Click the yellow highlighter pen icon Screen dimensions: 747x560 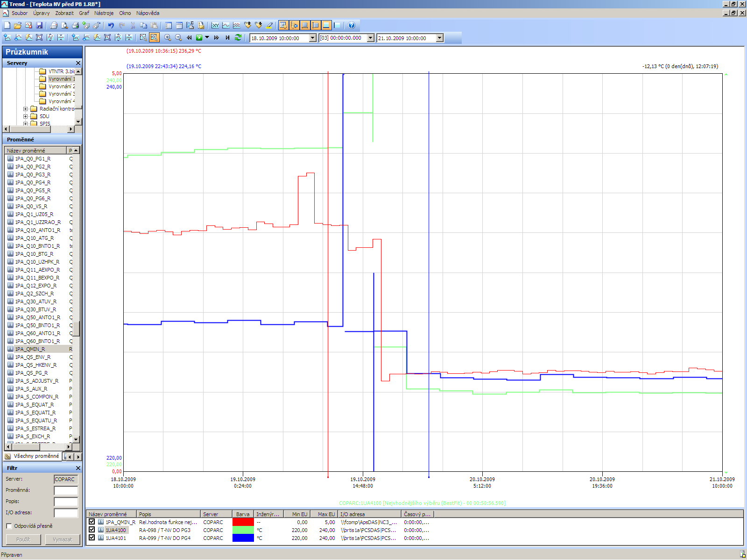[x=269, y=25]
